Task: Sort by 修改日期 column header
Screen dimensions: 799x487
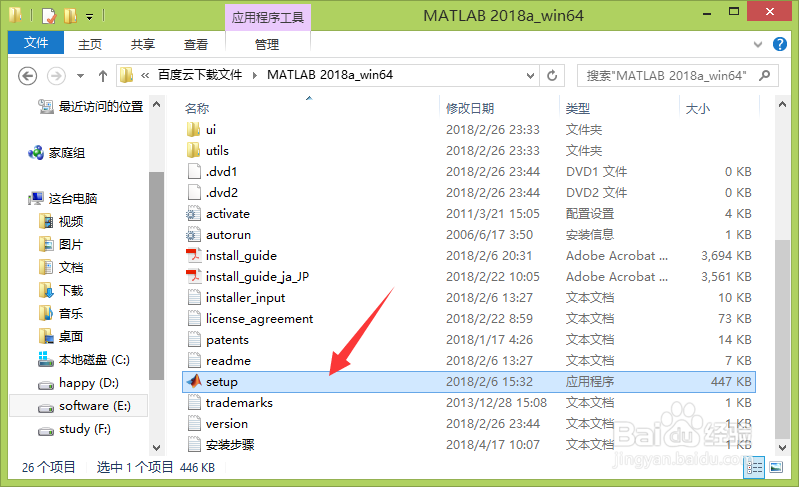Action: point(470,109)
